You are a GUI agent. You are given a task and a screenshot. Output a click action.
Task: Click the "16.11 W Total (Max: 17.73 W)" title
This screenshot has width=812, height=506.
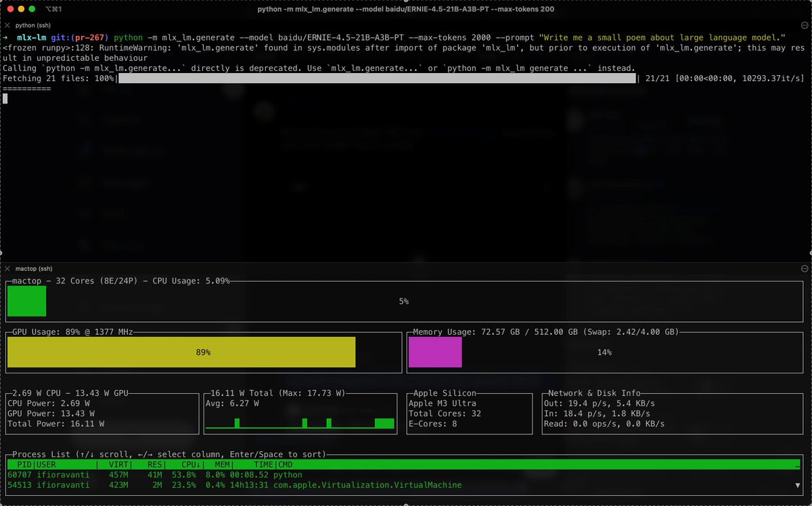pos(278,393)
